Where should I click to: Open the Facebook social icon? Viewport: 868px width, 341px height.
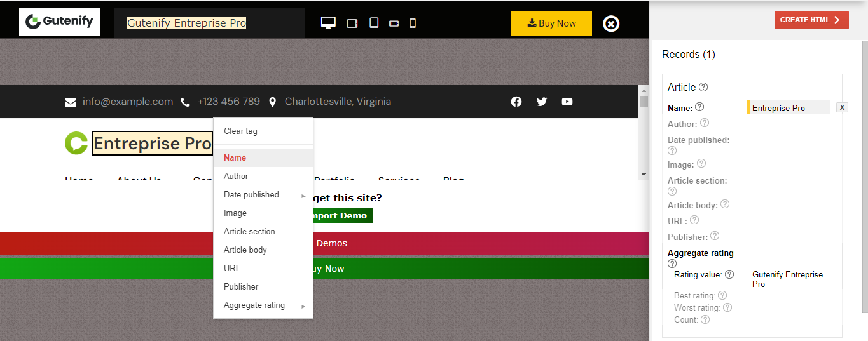click(516, 102)
